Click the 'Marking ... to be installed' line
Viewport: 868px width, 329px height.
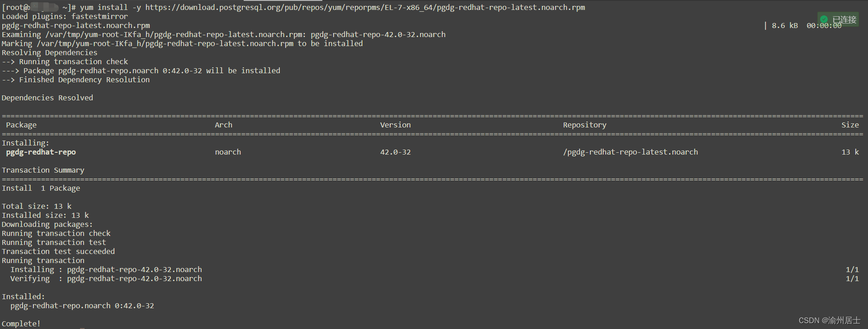[182, 43]
